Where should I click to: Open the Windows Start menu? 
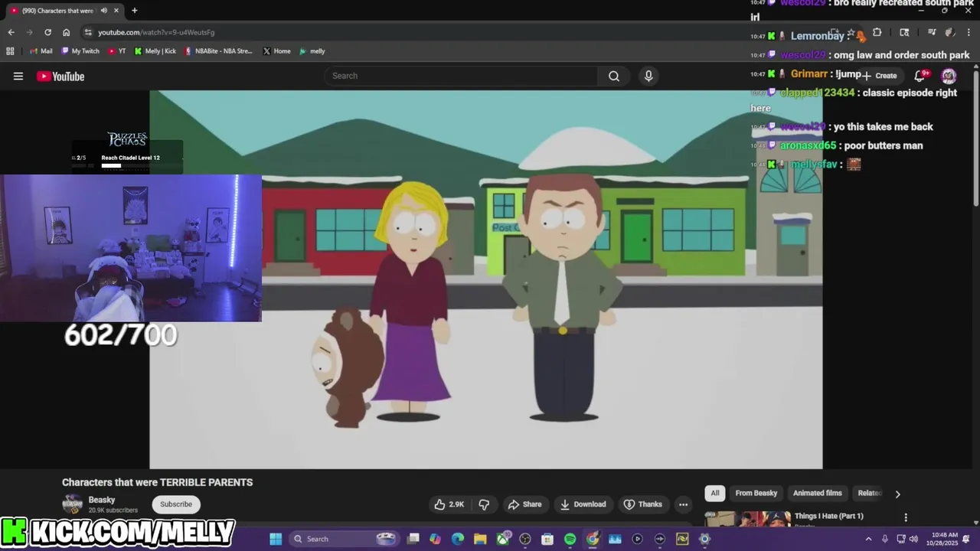[x=276, y=539]
